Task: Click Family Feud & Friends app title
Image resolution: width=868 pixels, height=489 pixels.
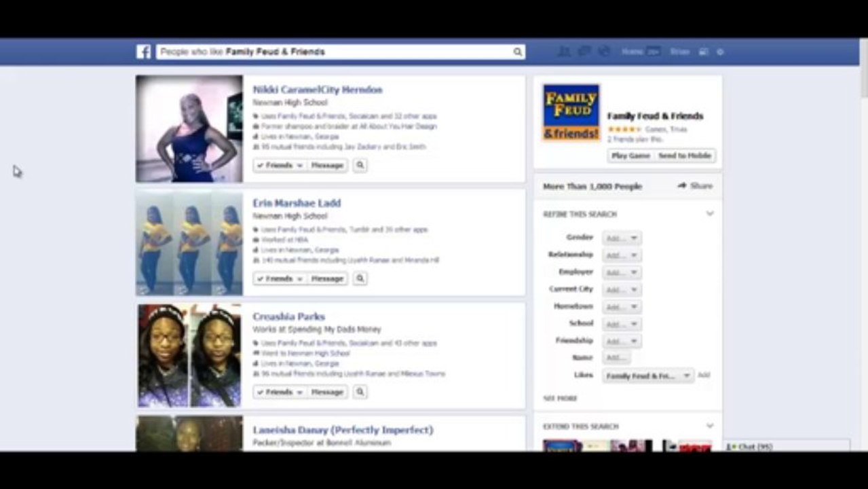Action: pyautogui.click(x=655, y=116)
